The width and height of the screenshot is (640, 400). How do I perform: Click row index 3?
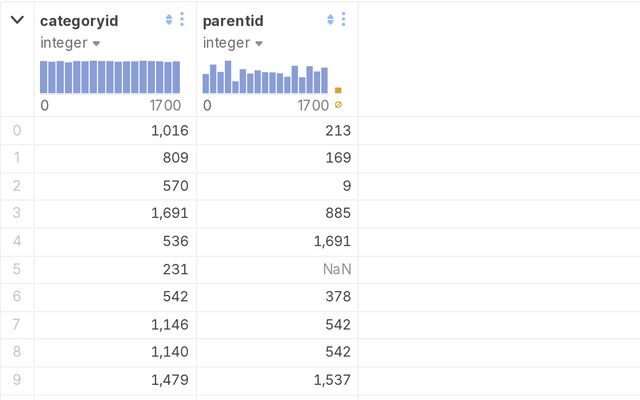coord(16,213)
